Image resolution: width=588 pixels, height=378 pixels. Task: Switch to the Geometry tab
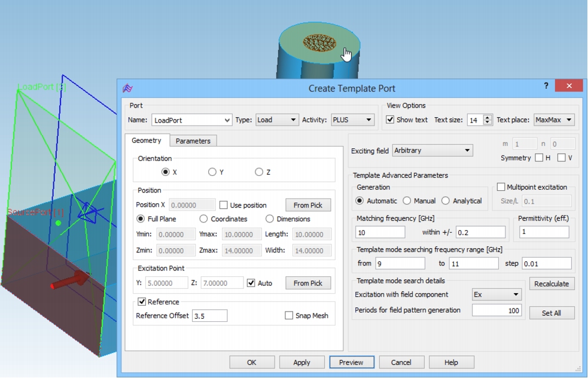coord(146,140)
